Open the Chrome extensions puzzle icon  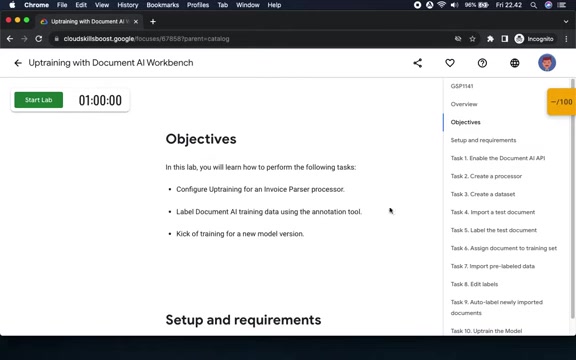point(490,39)
